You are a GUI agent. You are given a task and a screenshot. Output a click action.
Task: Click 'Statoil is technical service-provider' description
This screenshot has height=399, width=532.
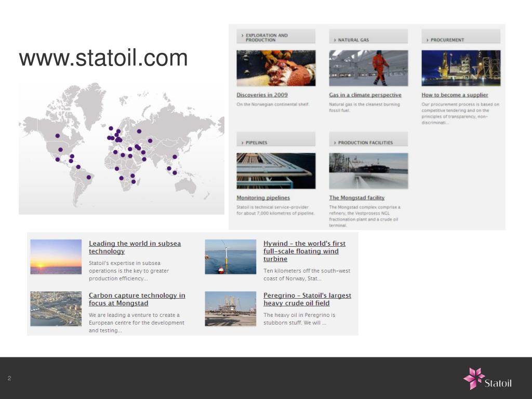point(275,210)
